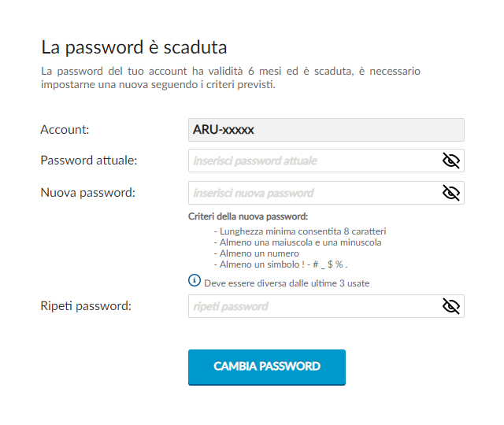Click the 'Account:' label
504x425 pixels.
point(65,130)
